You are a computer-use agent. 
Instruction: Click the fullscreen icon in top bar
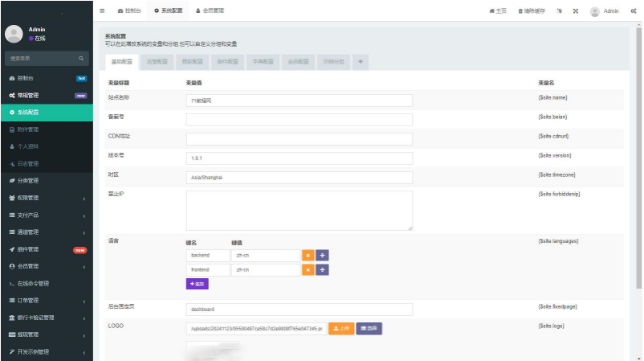(576, 11)
